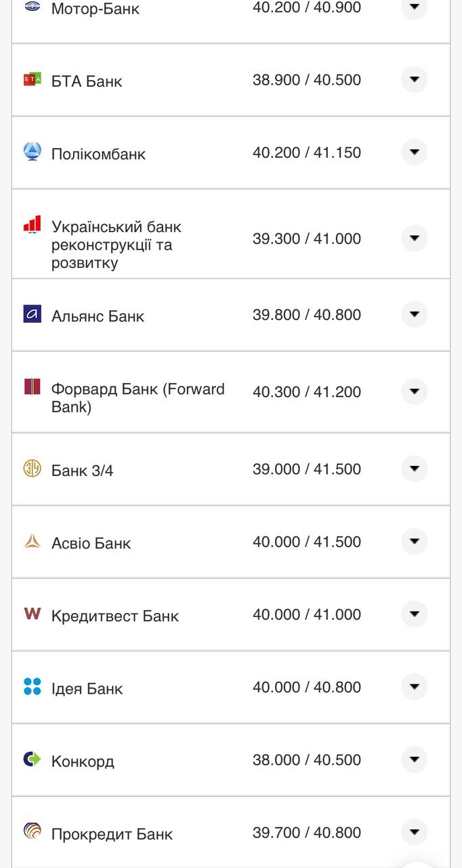Click the Ідея Банк logo icon
The height and width of the screenshot is (868, 462).
coord(33,686)
